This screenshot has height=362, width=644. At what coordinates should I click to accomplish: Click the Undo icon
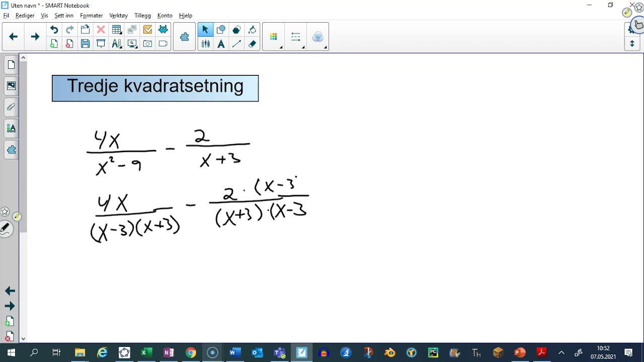click(x=54, y=30)
